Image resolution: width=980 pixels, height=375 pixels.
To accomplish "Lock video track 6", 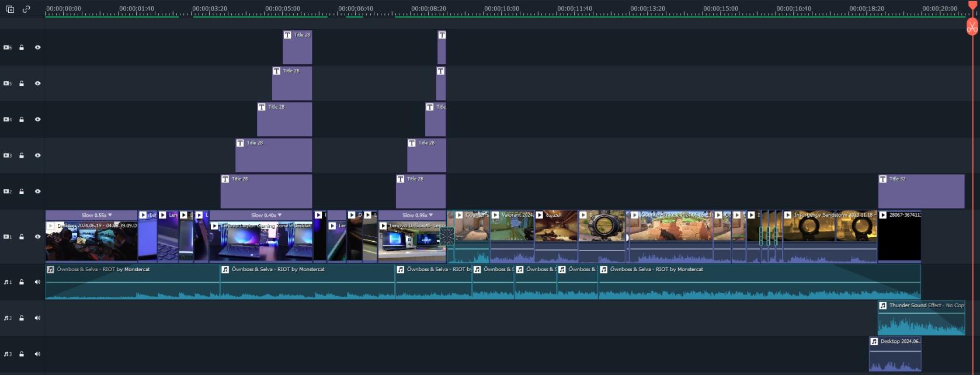I will pos(22,47).
